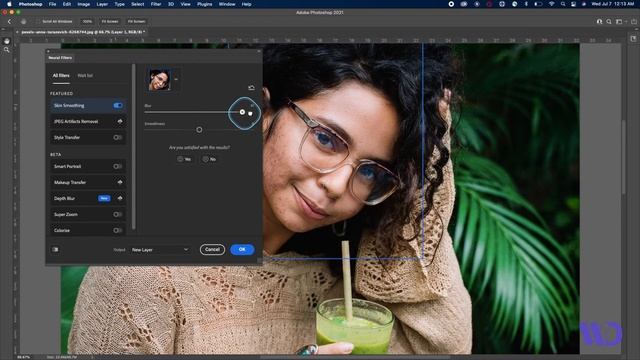This screenshot has width=640, height=360.
Task: Open the Select menu
Action: point(138,4)
